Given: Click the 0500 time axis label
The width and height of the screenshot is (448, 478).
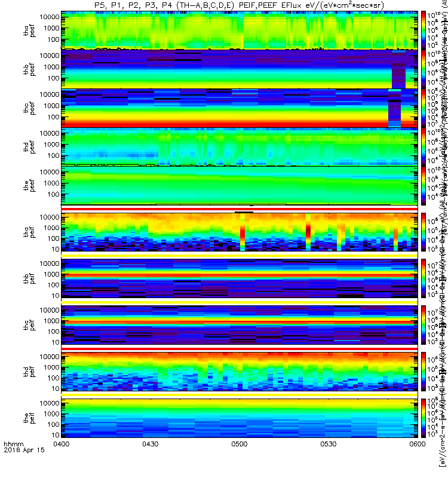Looking at the screenshot, I should [x=240, y=444].
